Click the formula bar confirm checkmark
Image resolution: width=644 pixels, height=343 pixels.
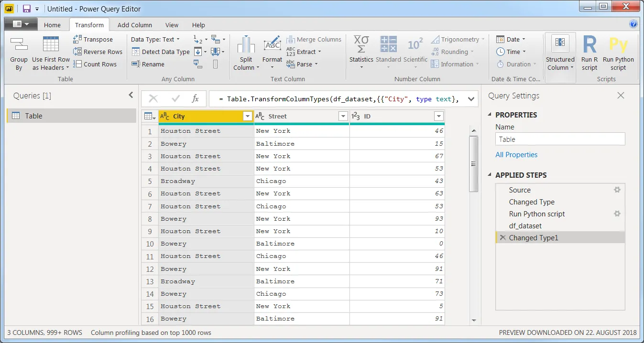pos(175,98)
